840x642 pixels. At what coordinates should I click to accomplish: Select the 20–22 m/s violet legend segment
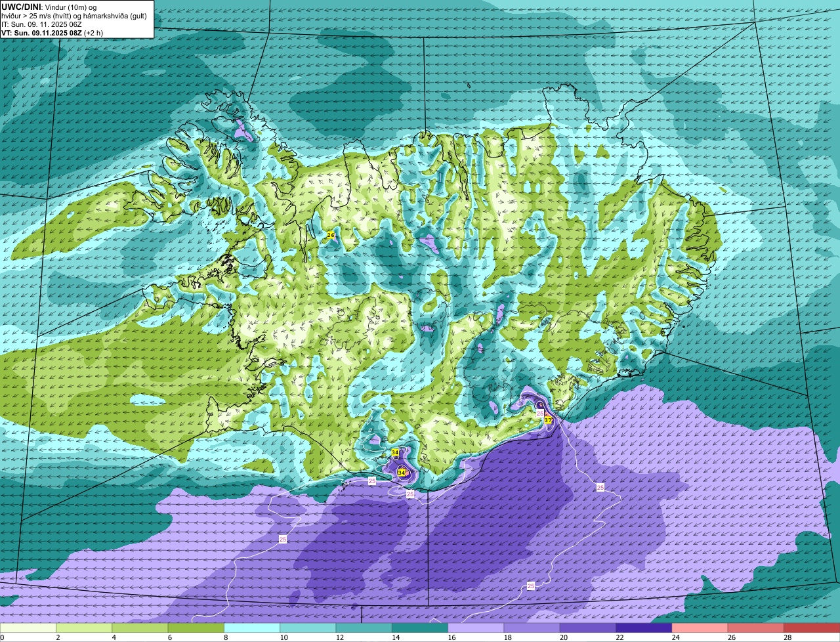pos(588,628)
